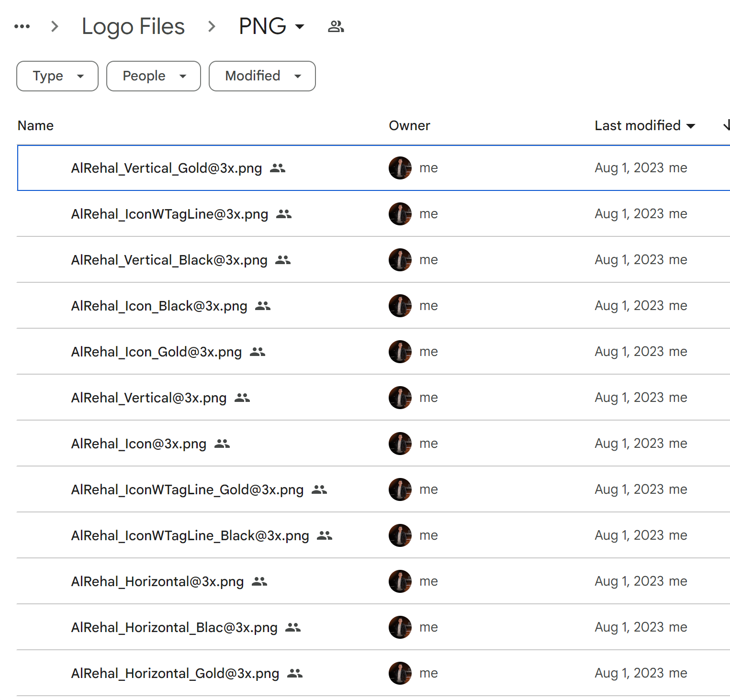Click owner avatar in AlRehal_IconWTagLine_Black@3x.png row
Screen dimensions: 730x700
[400, 535]
